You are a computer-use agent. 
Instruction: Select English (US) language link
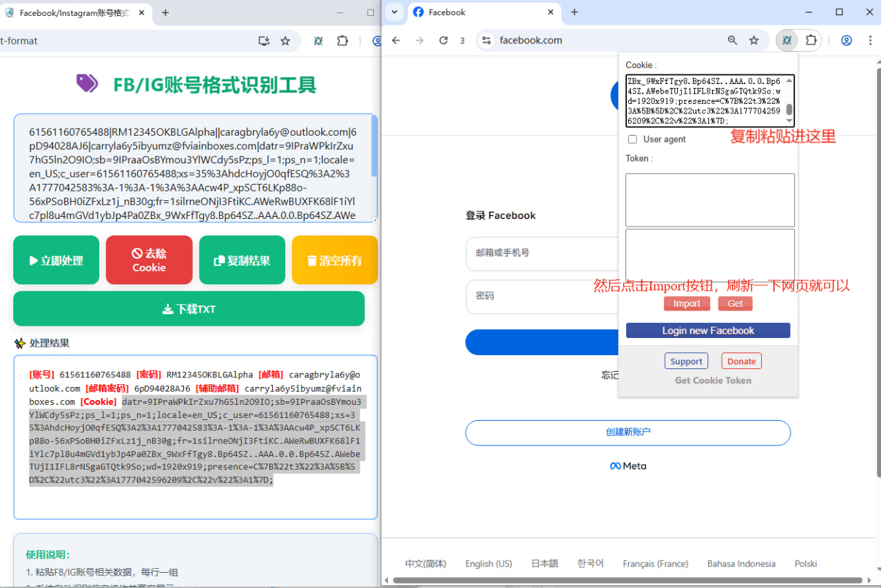click(x=489, y=563)
